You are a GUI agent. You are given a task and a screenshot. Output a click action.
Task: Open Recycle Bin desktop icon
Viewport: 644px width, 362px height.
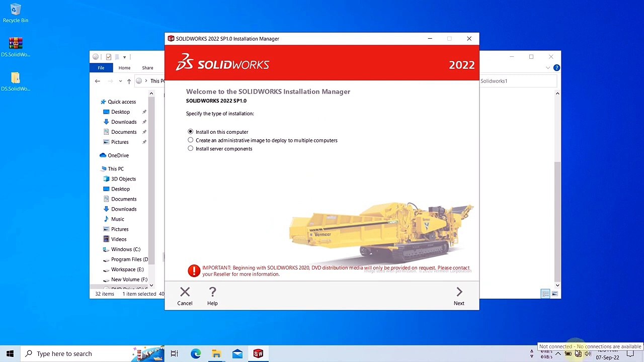[x=16, y=13]
